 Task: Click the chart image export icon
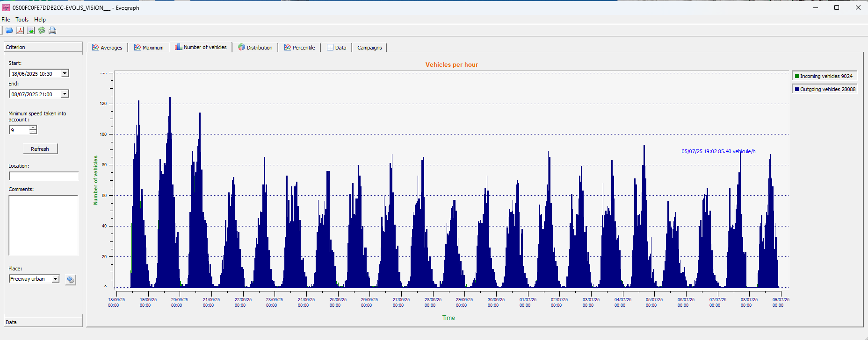click(31, 30)
